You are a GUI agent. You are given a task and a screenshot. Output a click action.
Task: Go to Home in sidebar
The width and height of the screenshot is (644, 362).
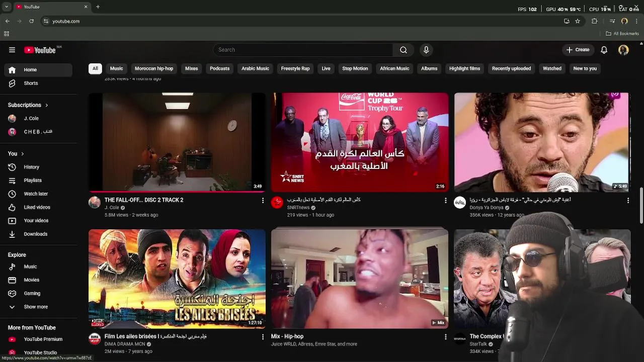[x=38, y=70]
